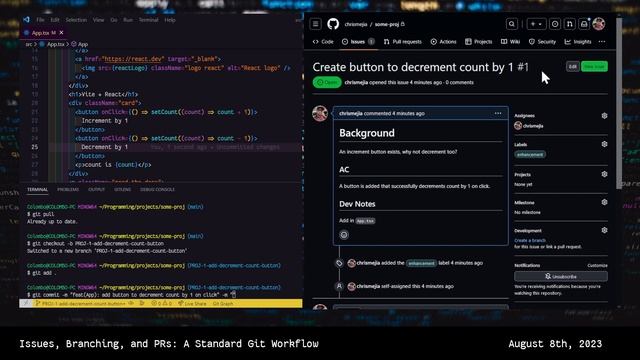640x360 pixels.
Task: Open the Edit menu in VS Code
Action: click(x=55, y=20)
